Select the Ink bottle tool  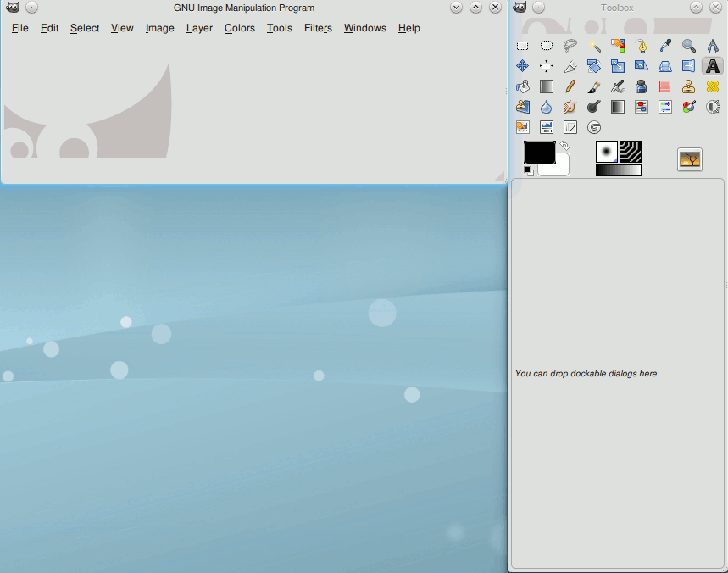click(642, 86)
